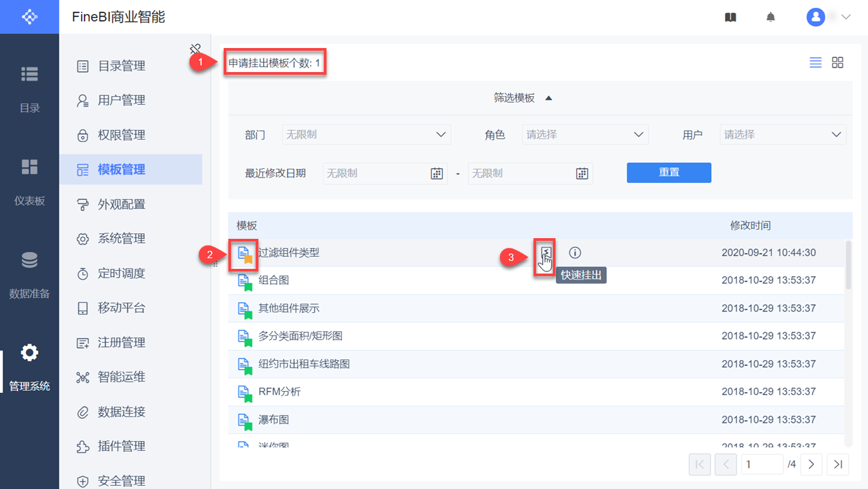Image resolution: width=868 pixels, height=489 pixels.
Task: Select the 组合图 template name
Action: point(274,280)
